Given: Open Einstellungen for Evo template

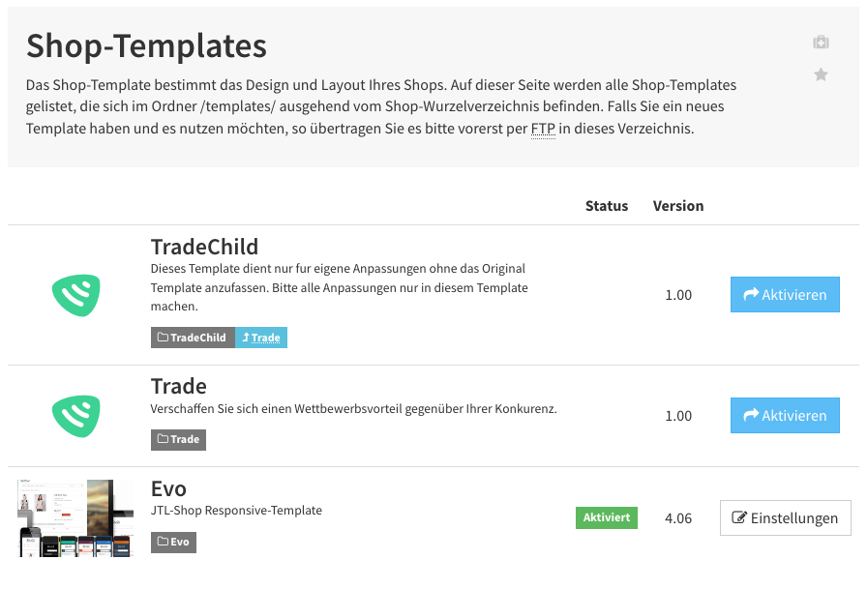Looking at the screenshot, I should 785,518.
